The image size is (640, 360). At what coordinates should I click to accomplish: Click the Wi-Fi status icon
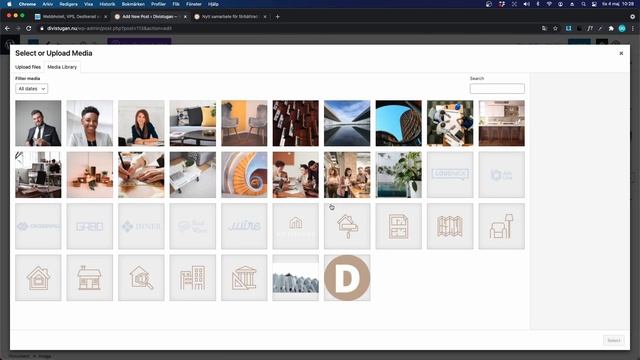549,4
